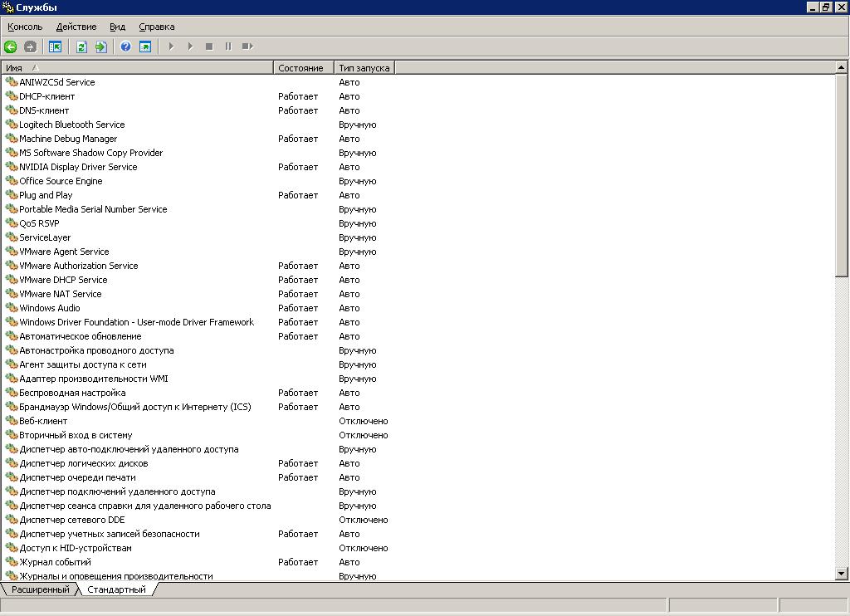850x616 pixels.
Task: Click the blue Help question mark icon
Action: tap(125, 46)
